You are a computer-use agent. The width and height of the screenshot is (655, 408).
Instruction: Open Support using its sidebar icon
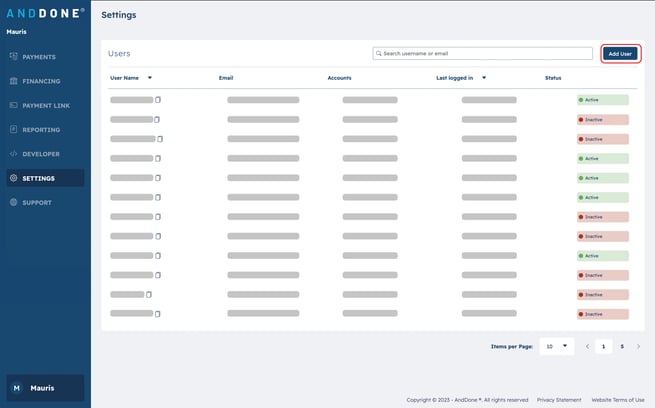pyautogui.click(x=13, y=203)
